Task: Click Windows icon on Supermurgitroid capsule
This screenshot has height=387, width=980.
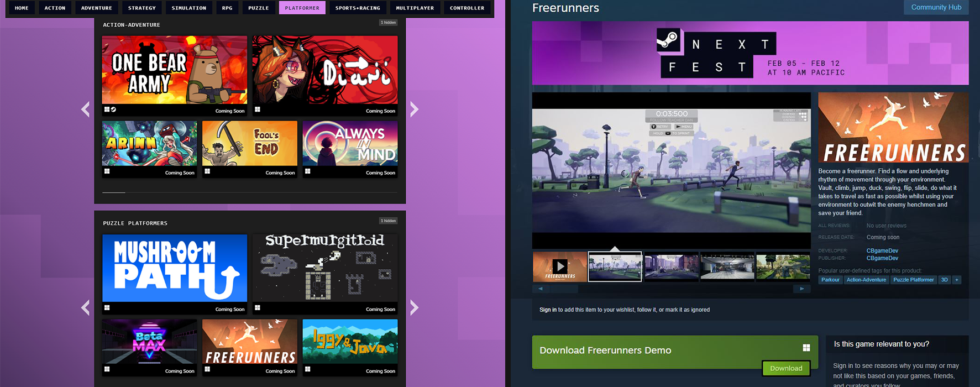Action: (x=258, y=308)
